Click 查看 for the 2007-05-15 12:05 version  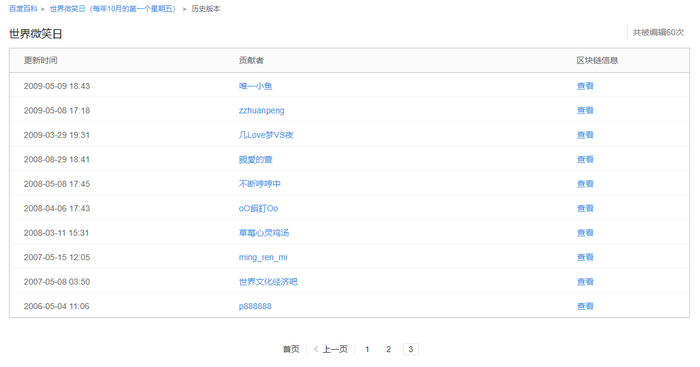click(585, 257)
